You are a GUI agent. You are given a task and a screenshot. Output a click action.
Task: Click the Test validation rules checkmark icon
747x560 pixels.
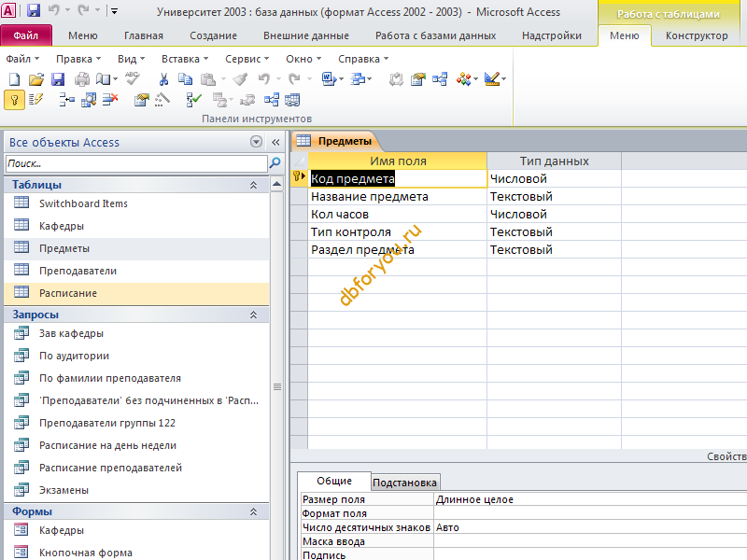pos(193,100)
